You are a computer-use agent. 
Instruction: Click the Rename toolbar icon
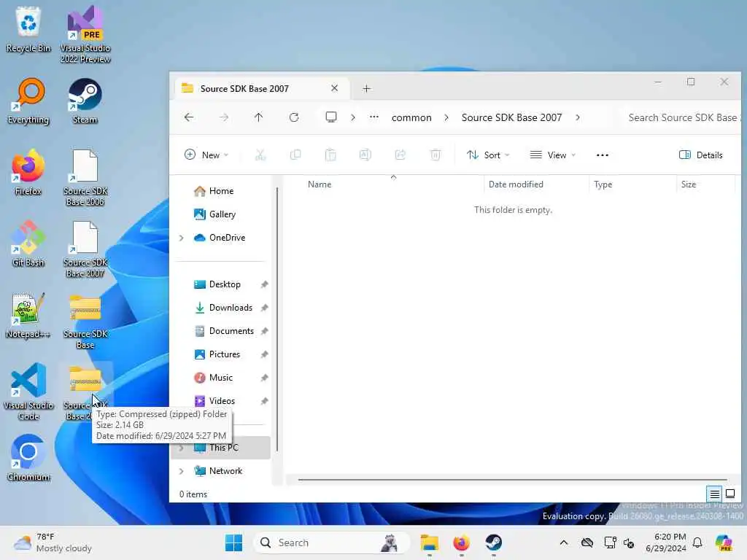pos(365,155)
